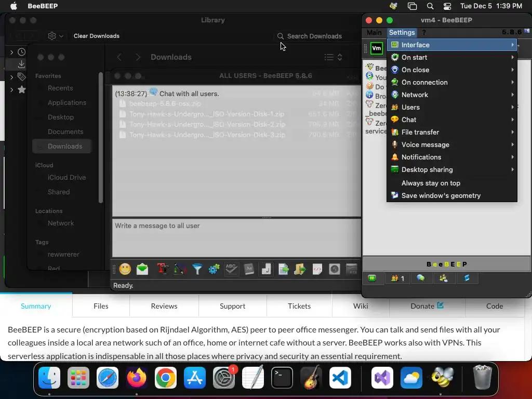Pick font color with the pencil icon
The height and width of the screenshot is (399, 532).
tap(180, 269)
